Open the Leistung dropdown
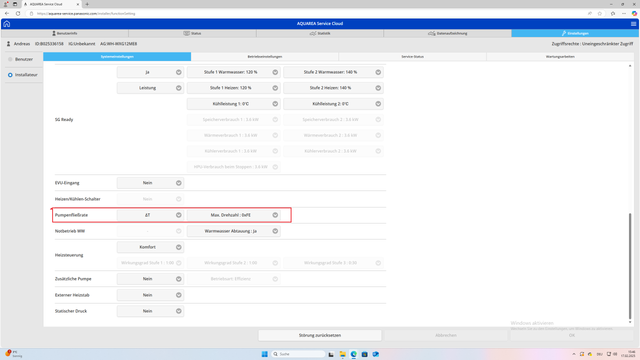 pyautogui.click(x=150, y=88)
